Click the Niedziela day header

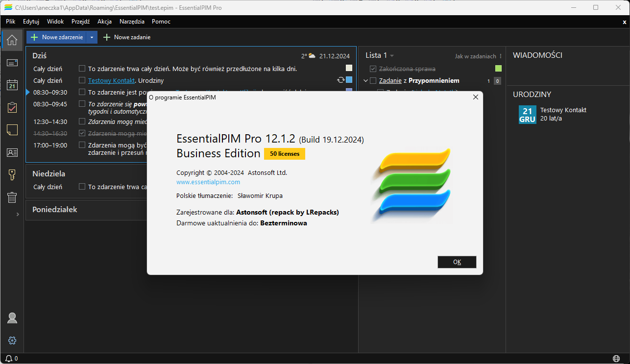pyautogui.click(x=48, y=173)
